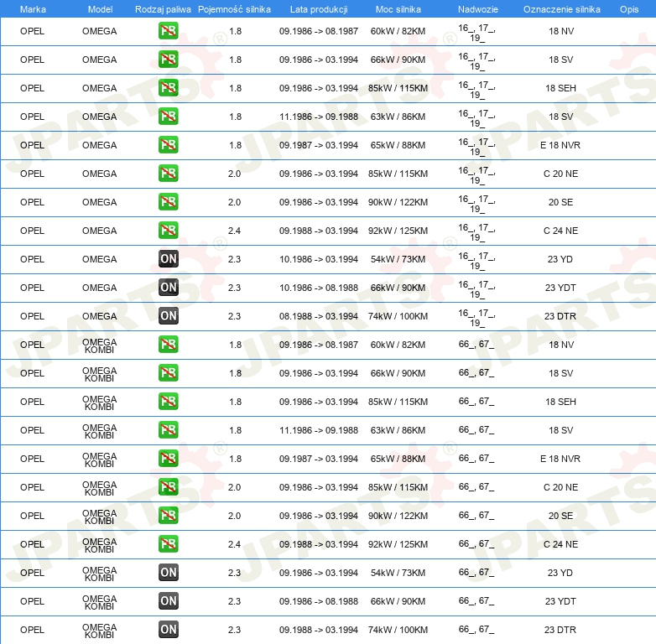Click petrol fuel icon in OMEGA 18 NV row

[168, 31]
